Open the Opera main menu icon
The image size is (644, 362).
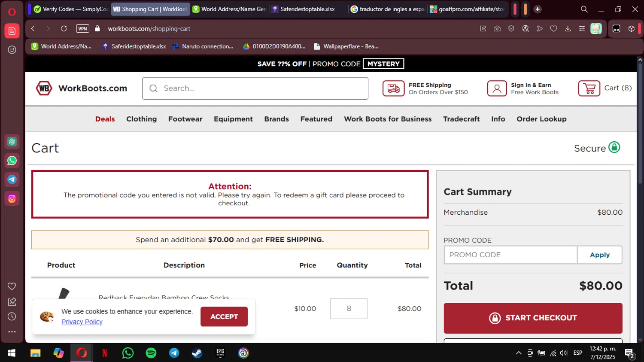tap(12, 12)
